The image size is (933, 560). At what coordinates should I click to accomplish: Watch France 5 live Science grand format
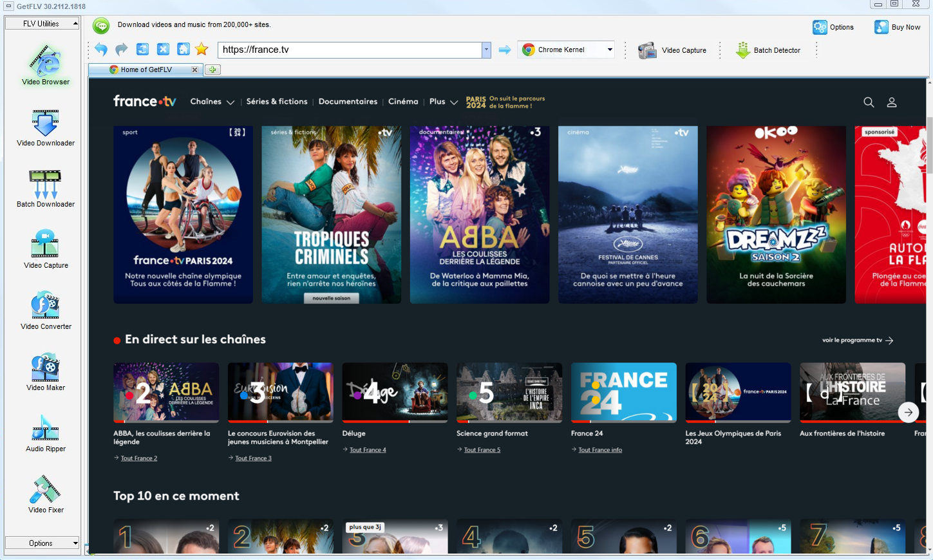509,393
